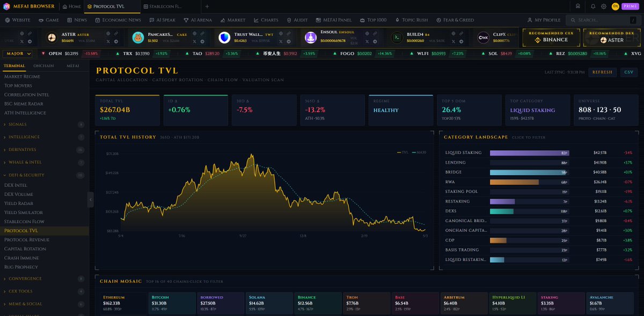This screenshot has height=316, width=644.
Task: Click the Trust Wallet card link icon
Action: pos(289,33)
